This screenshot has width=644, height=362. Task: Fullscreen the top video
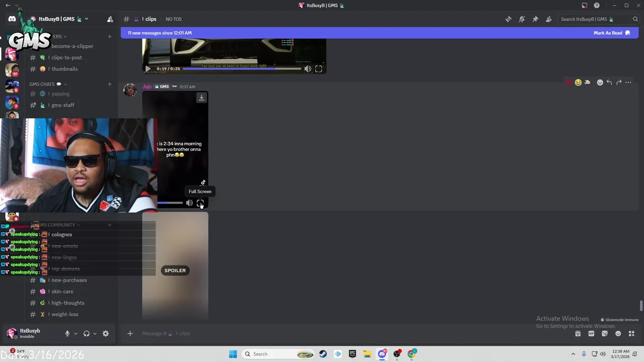pos(318,69)
